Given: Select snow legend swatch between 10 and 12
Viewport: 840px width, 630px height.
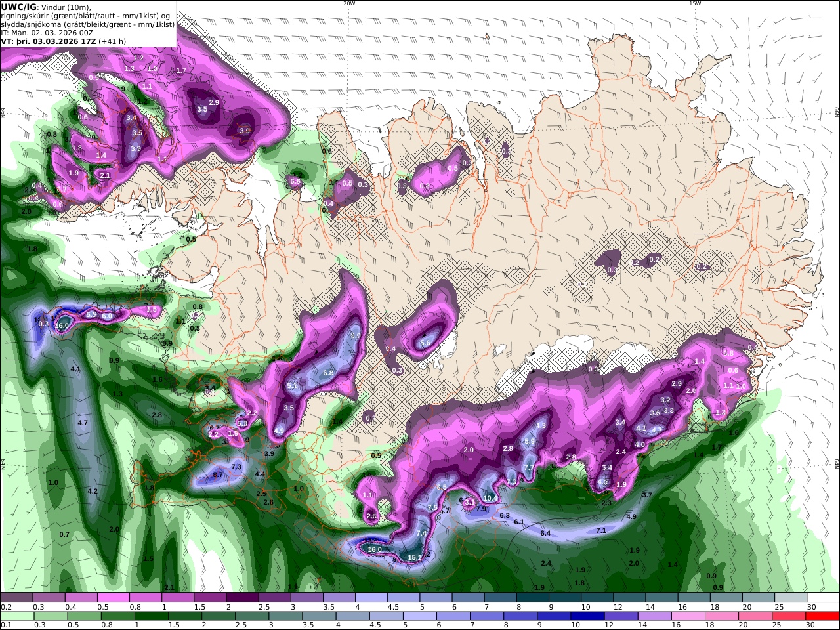Looking at the screenshot, I should click(597, 597).
